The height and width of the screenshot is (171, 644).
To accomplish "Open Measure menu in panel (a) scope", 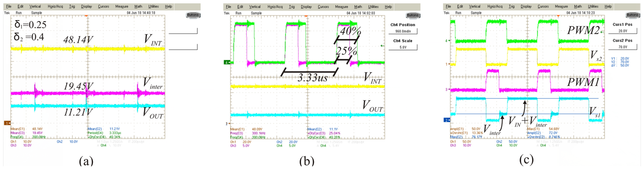I will pos(122,6).
